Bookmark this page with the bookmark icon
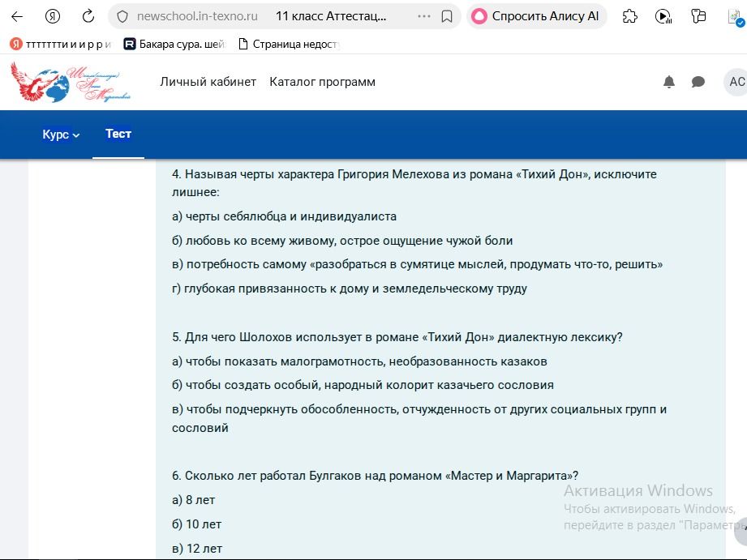747x560 pixels. click(447, 17)
